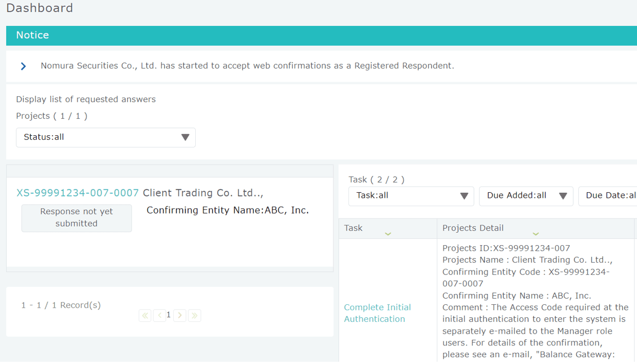The height and width of the screenshot is (364, 637).
Task: Click Complete Initial Authentication link
Action: point(377,313)
